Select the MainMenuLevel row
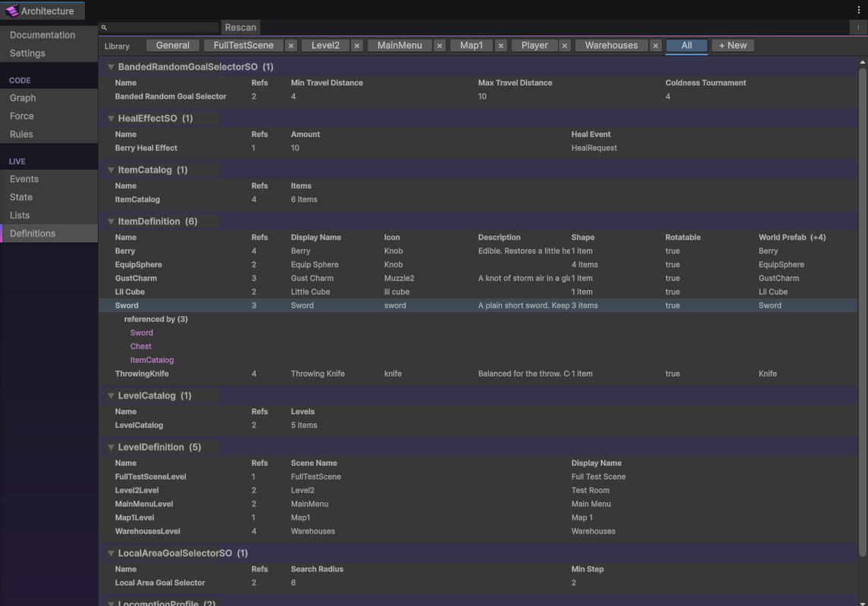 tap(478, 504)
